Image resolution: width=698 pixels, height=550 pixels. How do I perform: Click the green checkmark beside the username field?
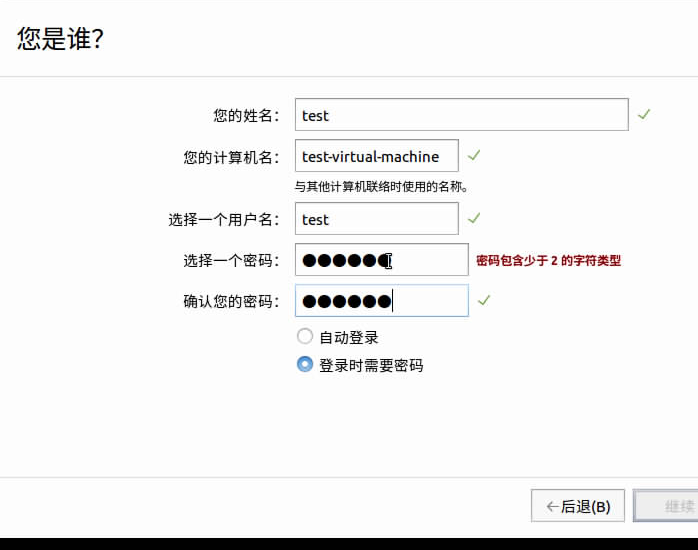click(474, 219)
